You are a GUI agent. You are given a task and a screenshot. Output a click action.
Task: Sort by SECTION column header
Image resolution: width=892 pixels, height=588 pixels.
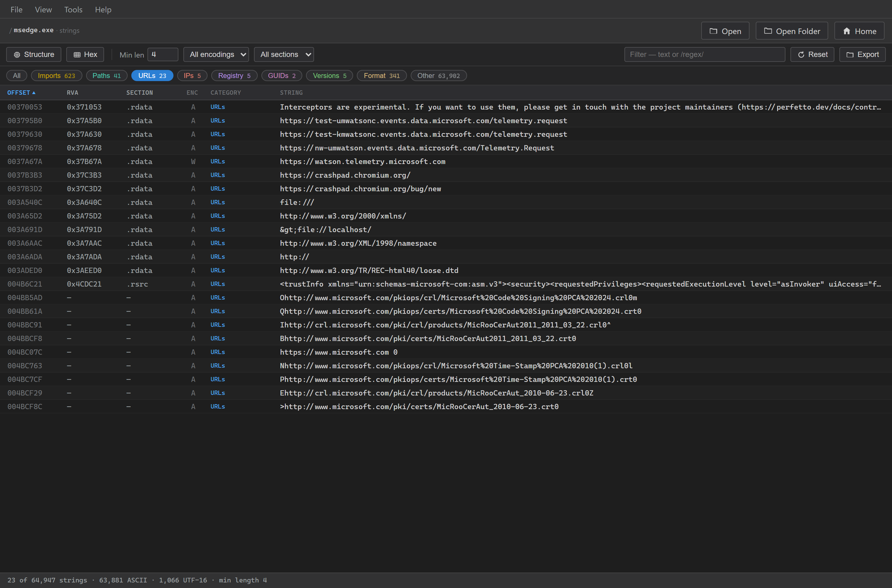tap(140, 93)
